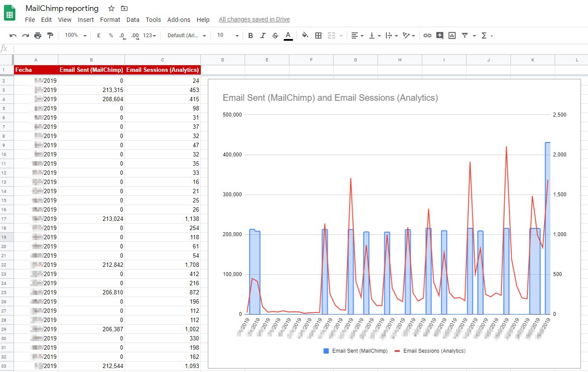
Task: Open the View menu
Action: tap(64, 20)
